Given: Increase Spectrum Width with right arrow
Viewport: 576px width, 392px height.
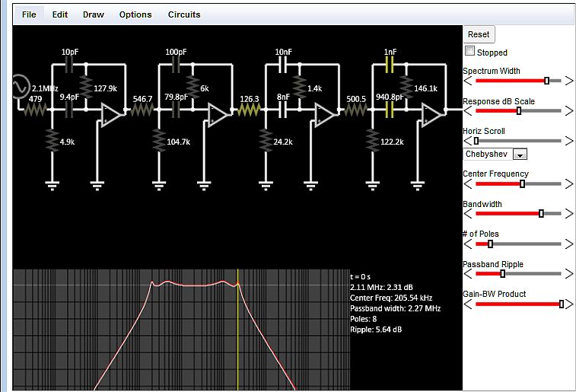Looking at the screenshot, I should click(569, 81).
